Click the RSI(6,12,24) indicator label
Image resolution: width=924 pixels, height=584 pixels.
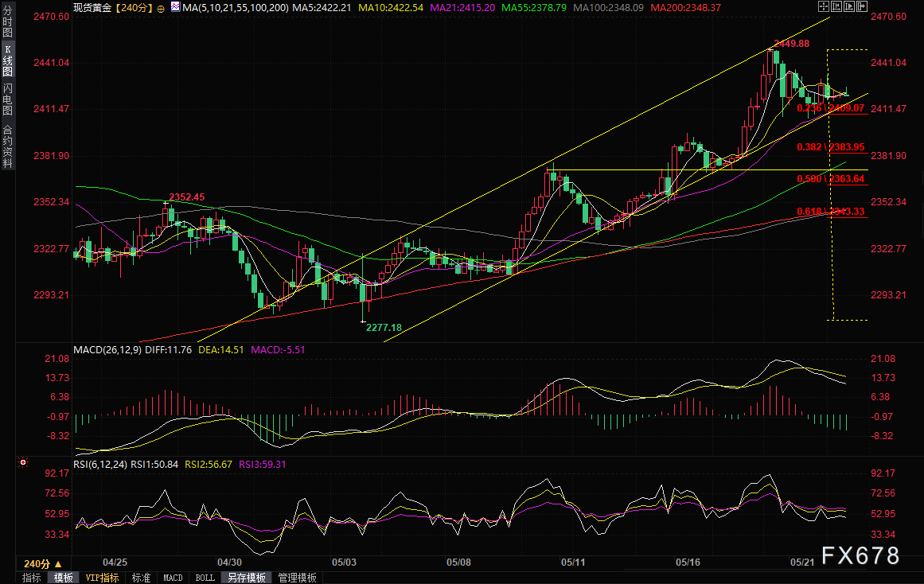[100, 465]
